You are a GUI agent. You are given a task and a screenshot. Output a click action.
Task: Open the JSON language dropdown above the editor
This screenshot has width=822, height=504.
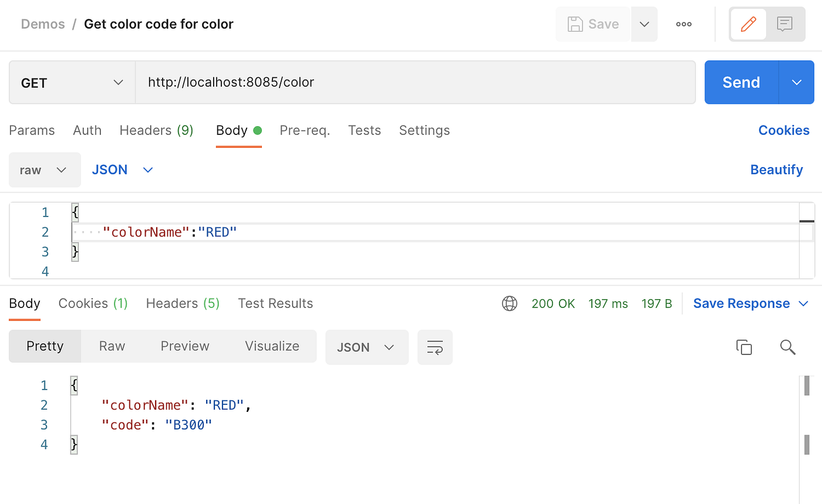(x=122, y=170)
